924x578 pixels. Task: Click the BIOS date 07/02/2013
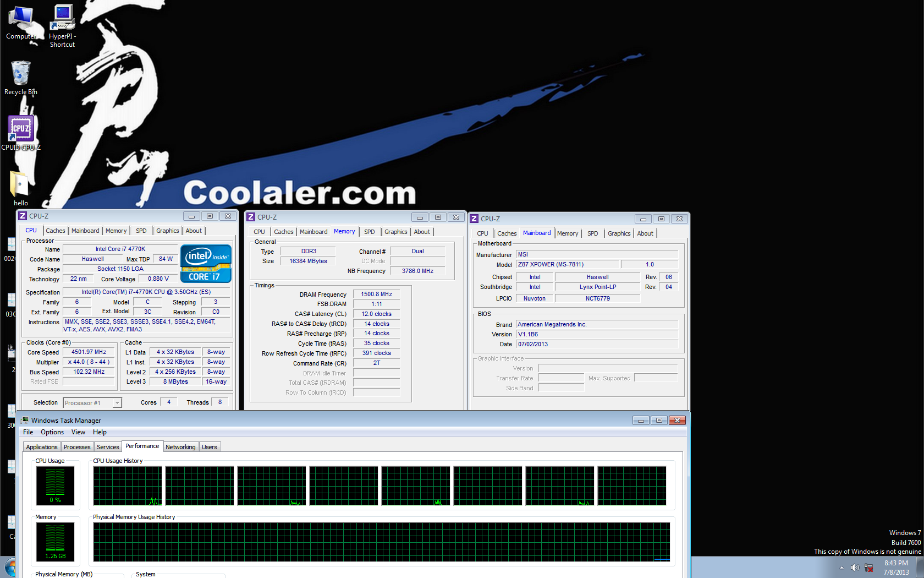597,345
